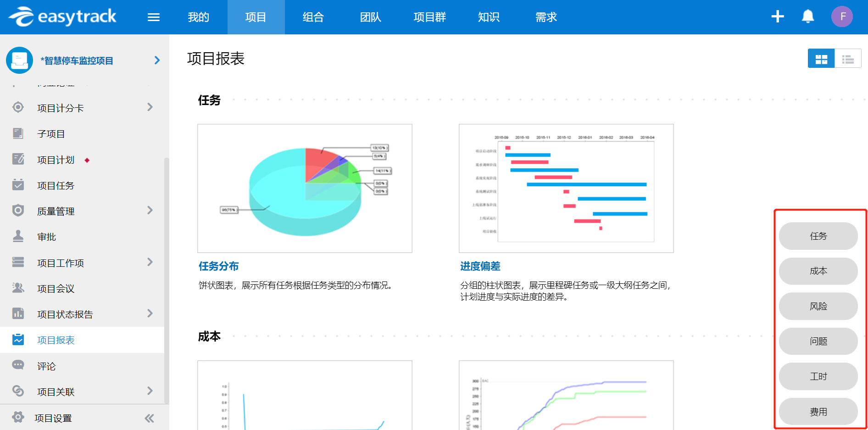Expand the 项目状态报告 submenu arrow
The width and height of the screenshot is (868, 430).
click(150, 314)
